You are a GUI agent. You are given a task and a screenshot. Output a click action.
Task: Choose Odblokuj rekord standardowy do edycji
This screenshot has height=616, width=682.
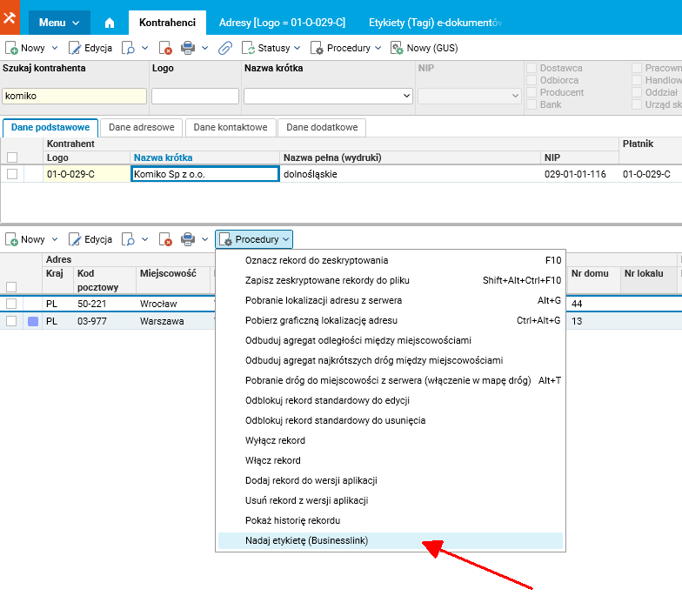(391, 400)
